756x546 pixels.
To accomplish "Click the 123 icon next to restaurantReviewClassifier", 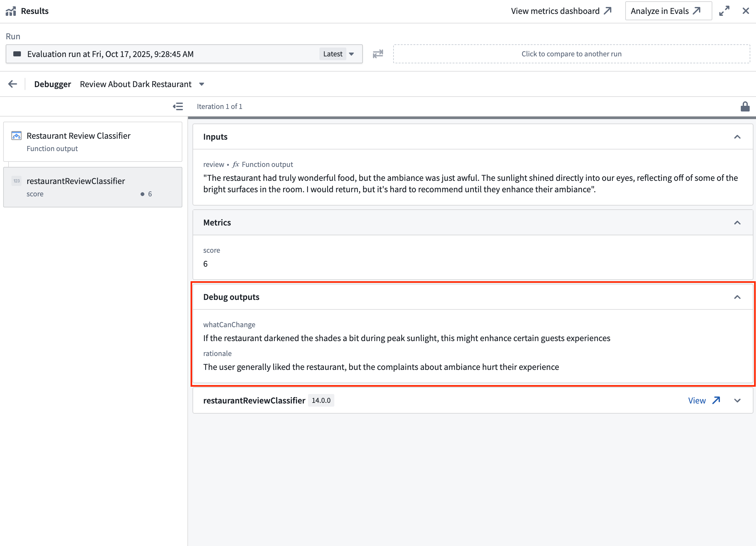I will pos(16,181).
